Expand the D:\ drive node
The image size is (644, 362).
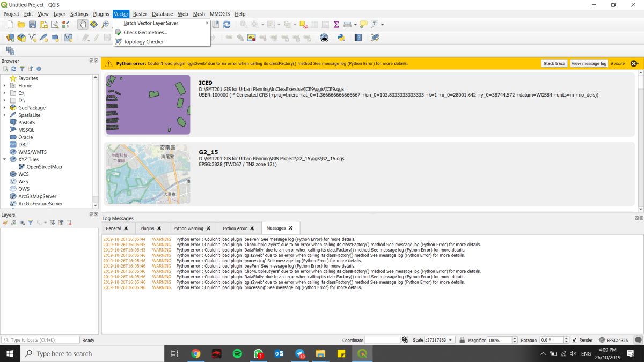4,100
